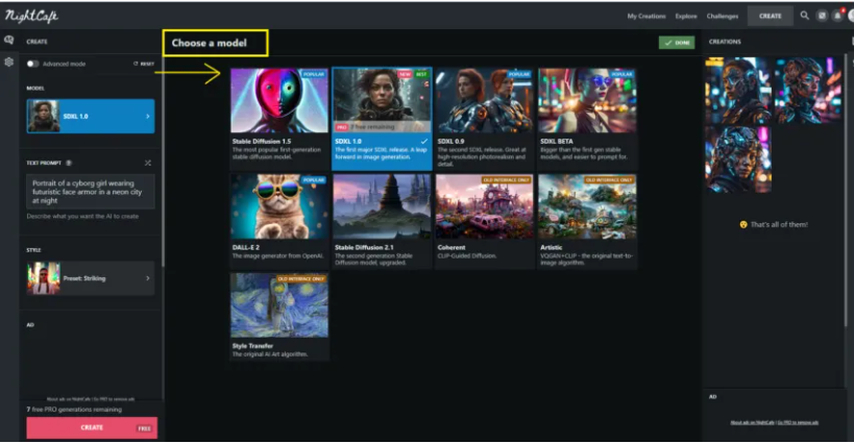Select the Style Transfer model card
Screen dimensions: 854x443
279,316
